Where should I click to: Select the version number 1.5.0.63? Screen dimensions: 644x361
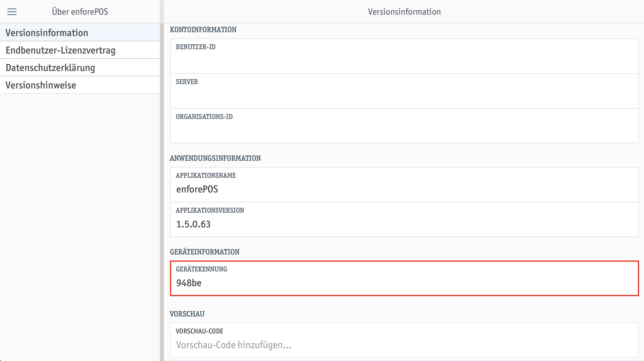[193, 224]
